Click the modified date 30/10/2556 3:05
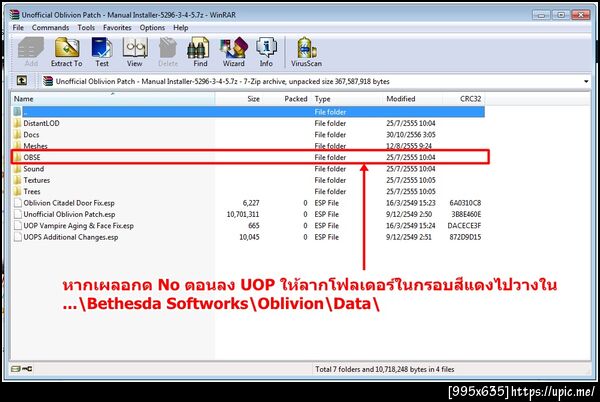Viewport: 600px width, 402px height. [x=411, y=135]
